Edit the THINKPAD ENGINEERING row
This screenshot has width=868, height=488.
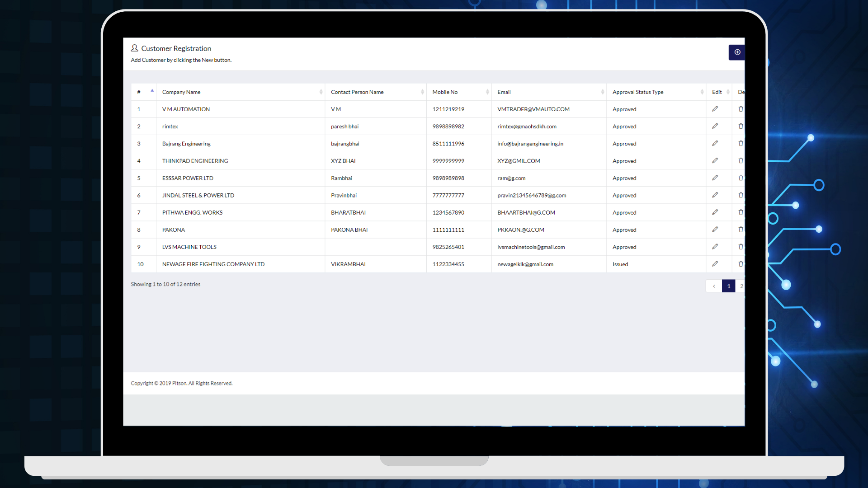715,160
